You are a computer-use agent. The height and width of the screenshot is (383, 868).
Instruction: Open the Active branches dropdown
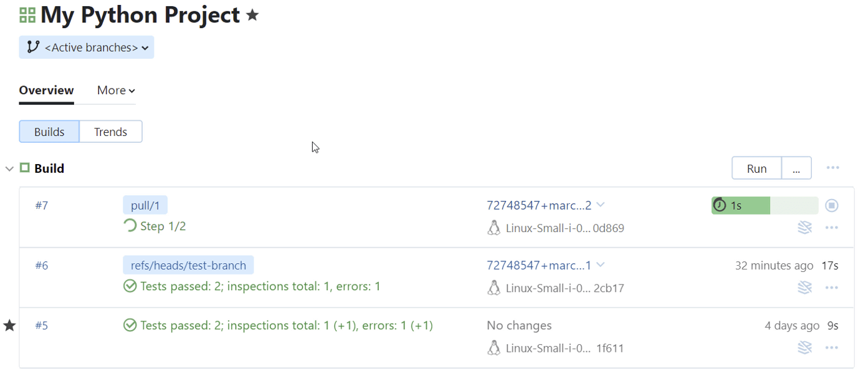(87, 47)
